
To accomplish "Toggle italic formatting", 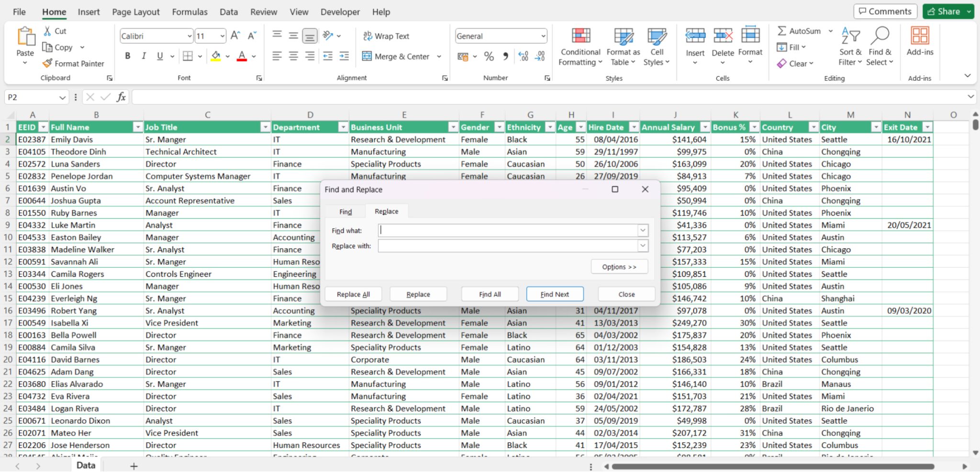I will (144, 56).
